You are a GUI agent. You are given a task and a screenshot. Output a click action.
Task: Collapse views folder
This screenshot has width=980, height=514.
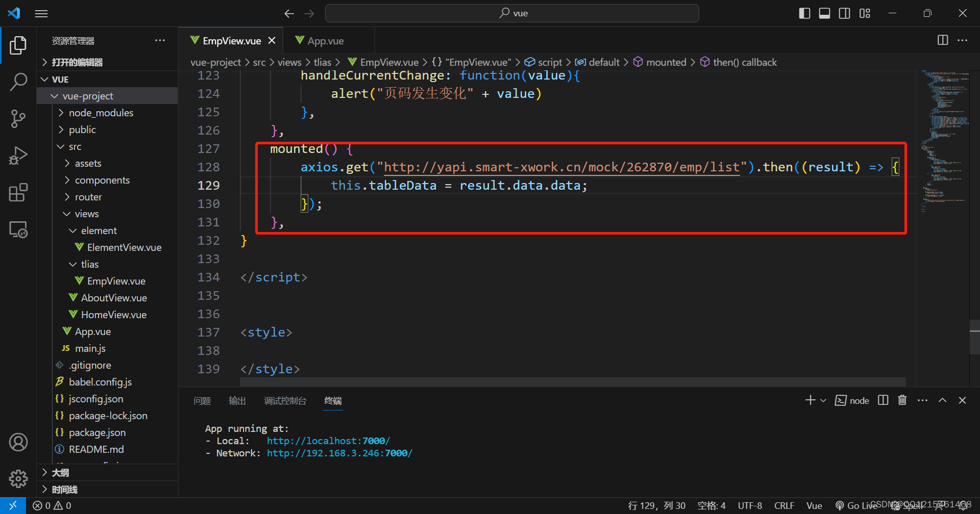click(x=107, y=214)
